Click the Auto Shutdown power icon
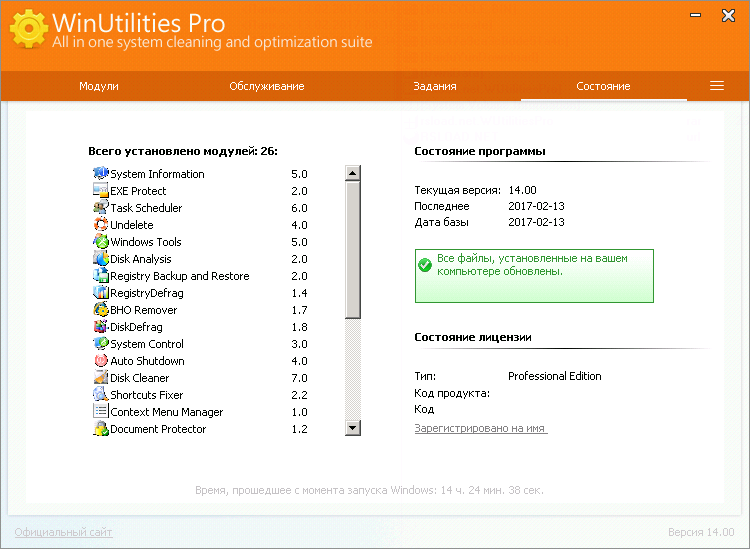 coord(100,361)
